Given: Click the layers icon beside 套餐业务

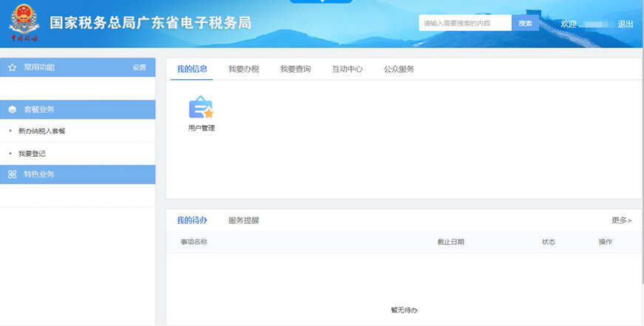Looking at the screenshot, I should coord(13,109).
